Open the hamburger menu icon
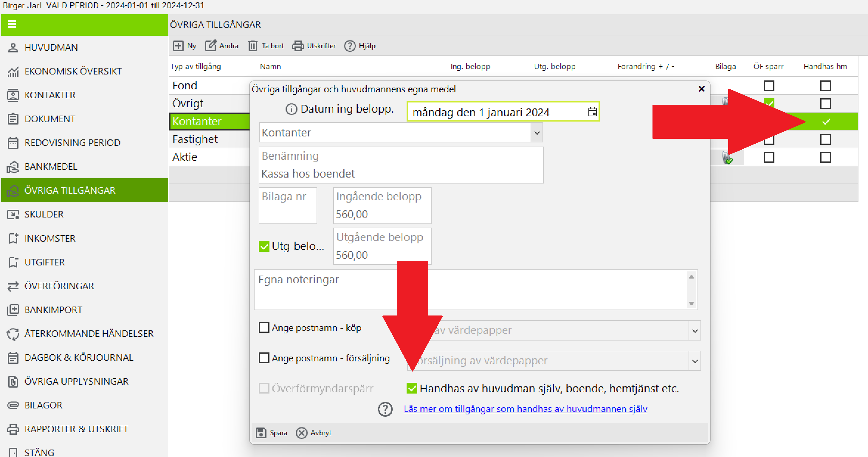 coord(12,24)
